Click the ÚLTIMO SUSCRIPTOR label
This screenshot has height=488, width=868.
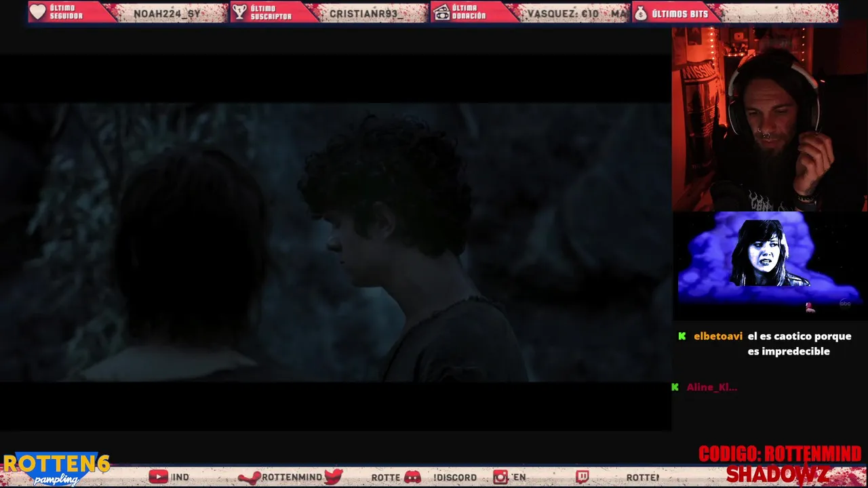point(271,12)
